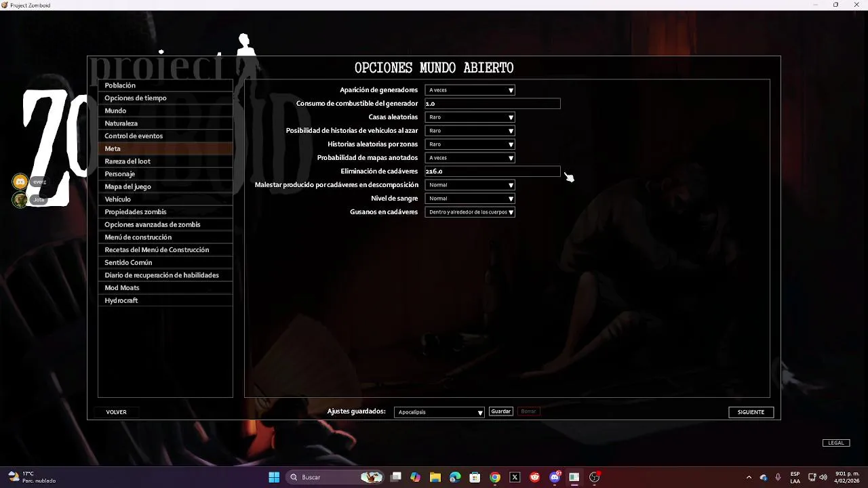
Task: Open Microsoft Store from taskbar
Action: click(475, 477)
